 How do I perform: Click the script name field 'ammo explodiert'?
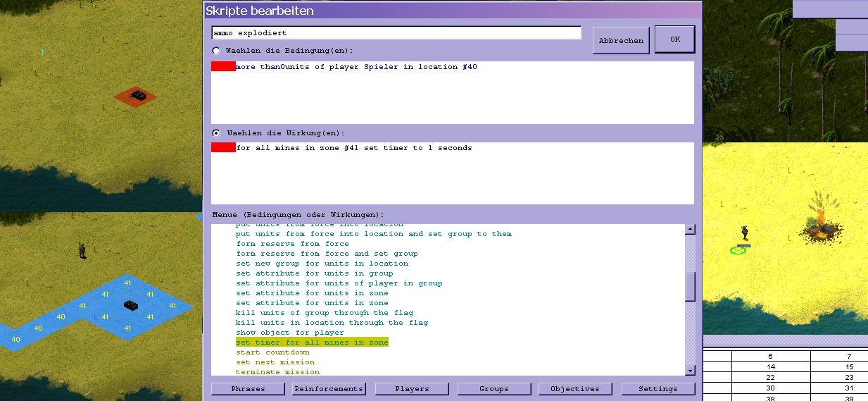point(396,33)
